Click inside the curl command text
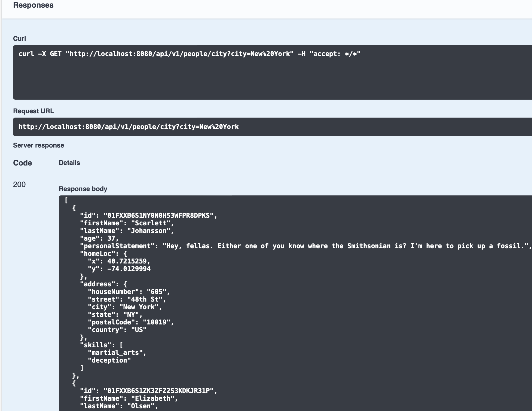532x411 pixels. (189, 54)
